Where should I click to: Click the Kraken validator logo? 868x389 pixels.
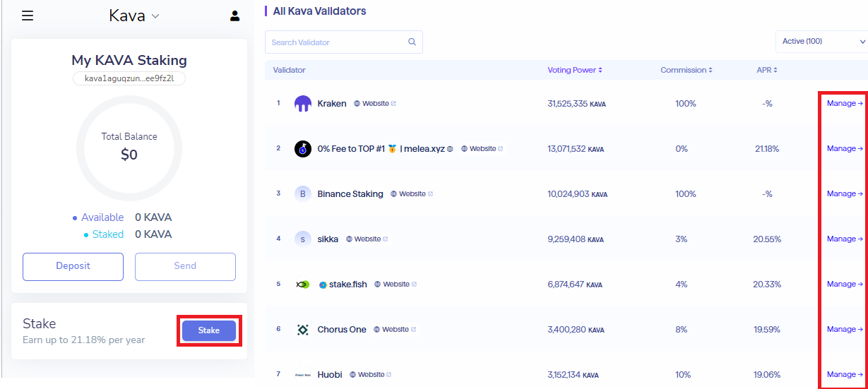pos(303,104)
